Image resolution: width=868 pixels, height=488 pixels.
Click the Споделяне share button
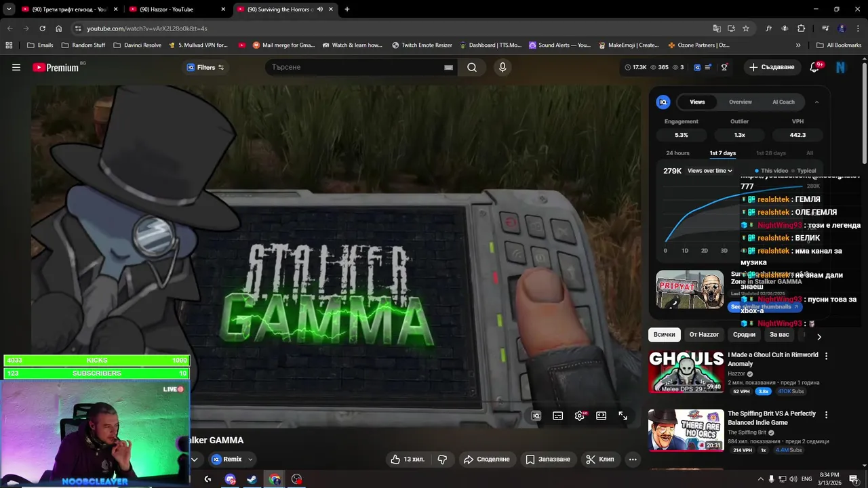pyautogui.click(x=486, y=459)
